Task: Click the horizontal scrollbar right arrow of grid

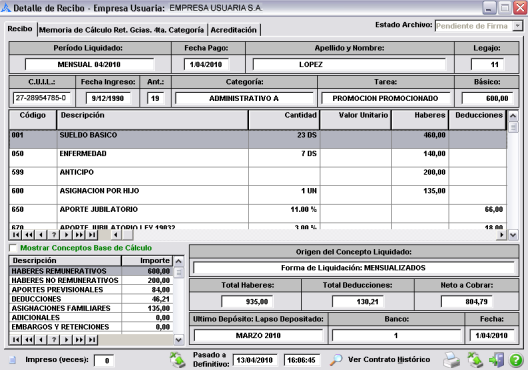Action: pyautogui.click(x=501, y=235)
